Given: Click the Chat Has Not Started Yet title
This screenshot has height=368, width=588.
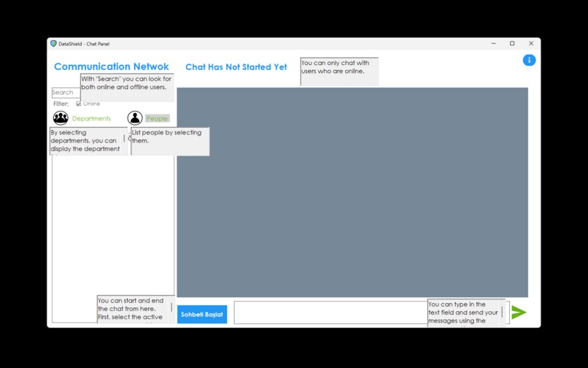Looking at the screenshot, I should pos(236,67).
